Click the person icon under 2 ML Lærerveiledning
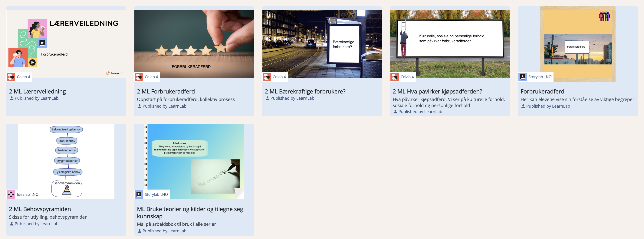This screenshot has height=239, width=644. pyautogui.click(x=11, y=98)
